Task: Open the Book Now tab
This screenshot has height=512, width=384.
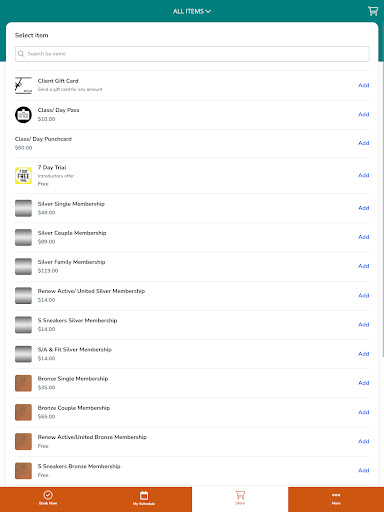Action: click(x=48, y=498)
